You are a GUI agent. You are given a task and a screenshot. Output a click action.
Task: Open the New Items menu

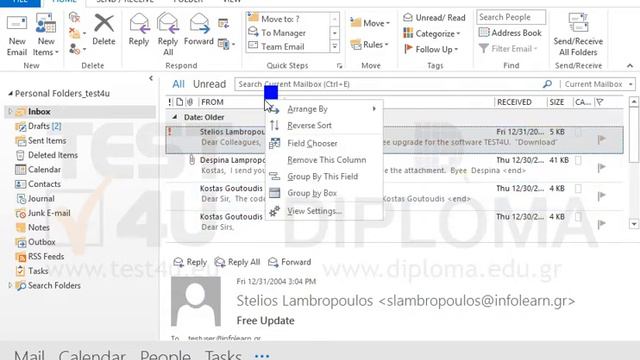click(x=46, y=35)
